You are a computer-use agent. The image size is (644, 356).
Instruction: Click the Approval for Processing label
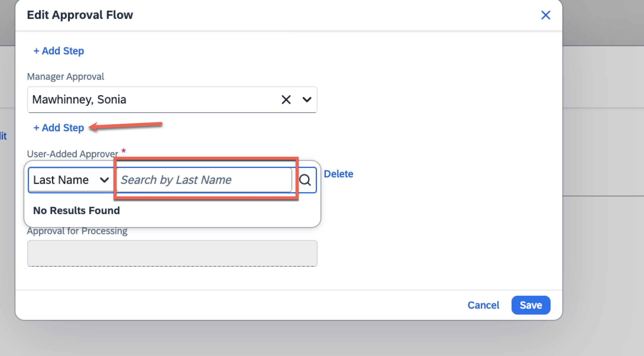click(77, 231)
